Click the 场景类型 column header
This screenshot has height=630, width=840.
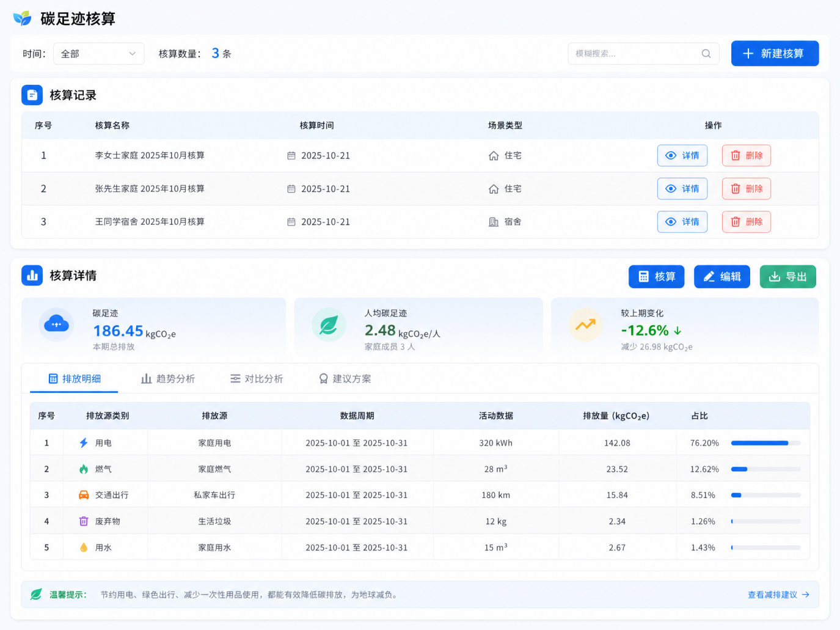[x=505, y=125]
